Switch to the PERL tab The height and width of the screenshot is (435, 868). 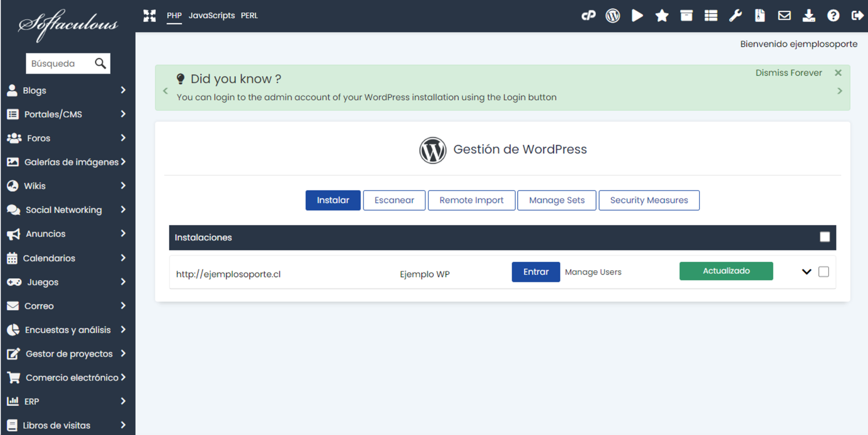(249, 16)
